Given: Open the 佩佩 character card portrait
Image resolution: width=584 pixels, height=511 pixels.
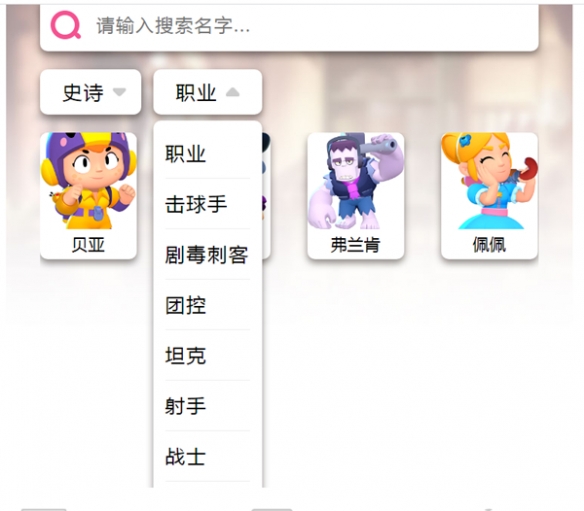Looking at the screenshot, I should coord(489,181).
